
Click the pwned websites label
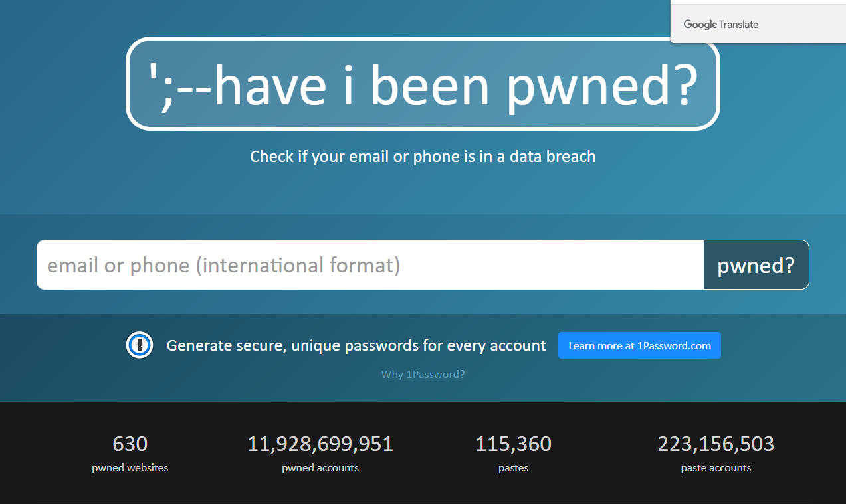pos(130,468)
